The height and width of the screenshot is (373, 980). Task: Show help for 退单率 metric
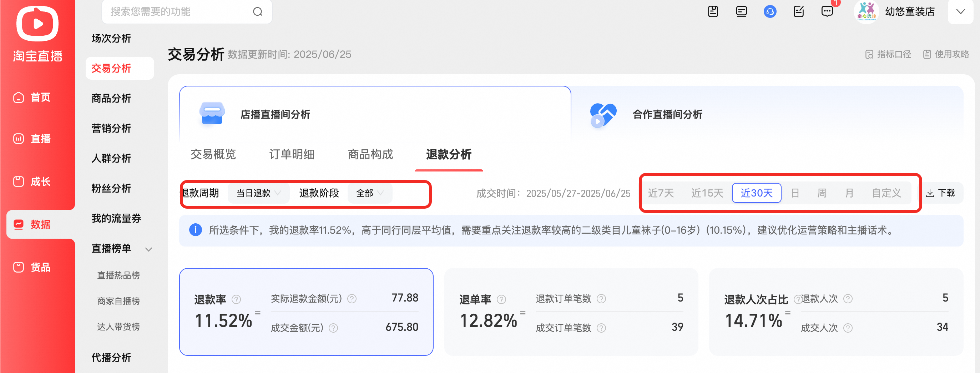501,299
